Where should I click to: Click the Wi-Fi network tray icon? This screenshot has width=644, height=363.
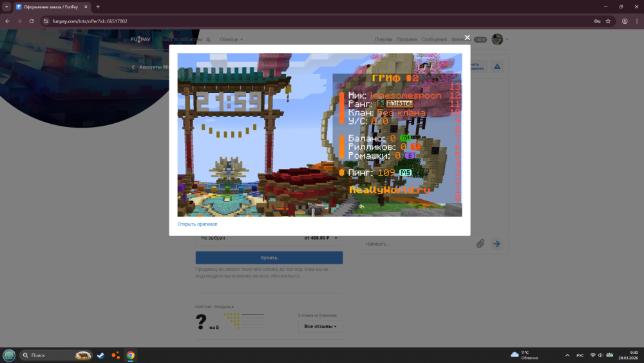592,355
